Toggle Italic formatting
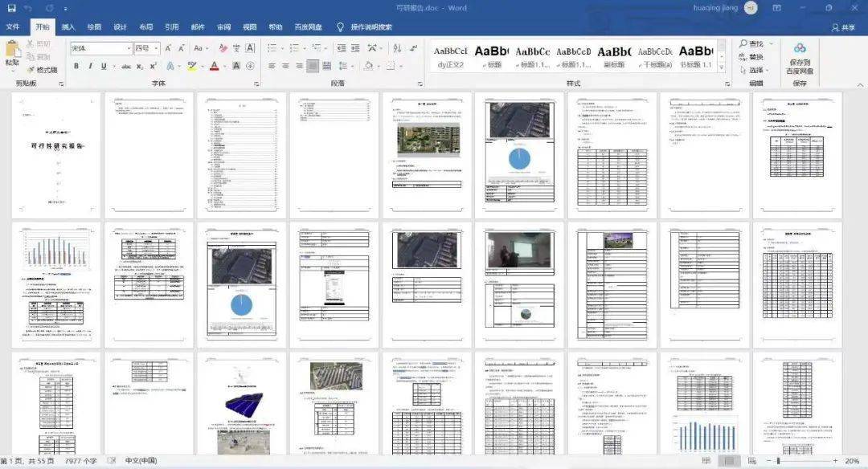Viewport: 868px width, 469px height. pos(90,67)
